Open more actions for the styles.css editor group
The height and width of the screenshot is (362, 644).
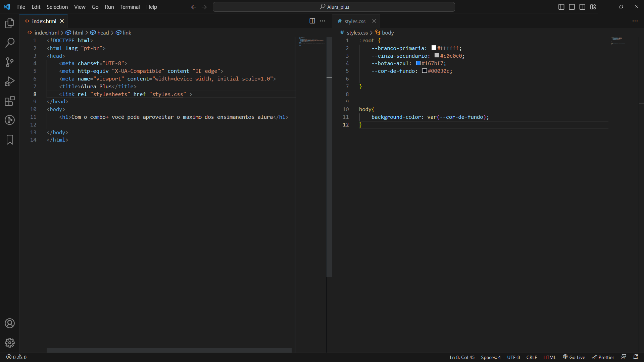click(635, 21)
